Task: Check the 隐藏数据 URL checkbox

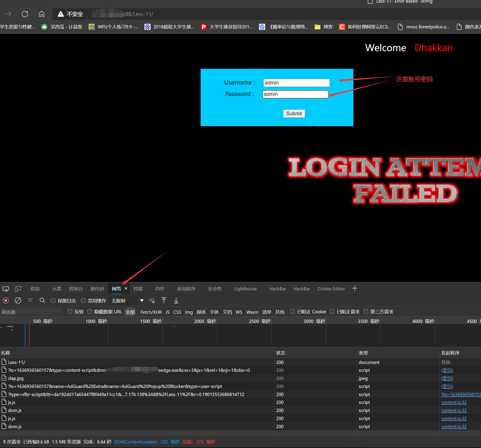Action: point(90,312)
